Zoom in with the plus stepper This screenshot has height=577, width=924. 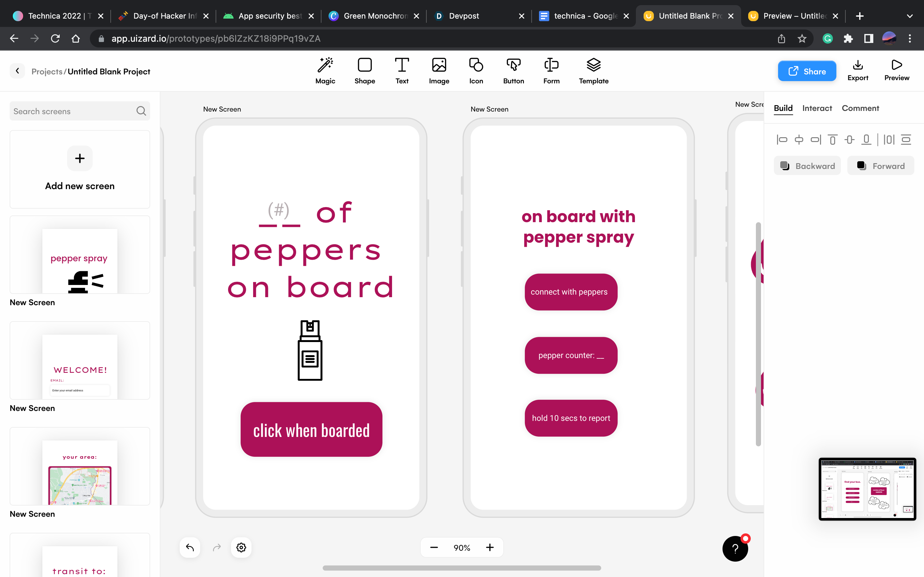[490, 548]
